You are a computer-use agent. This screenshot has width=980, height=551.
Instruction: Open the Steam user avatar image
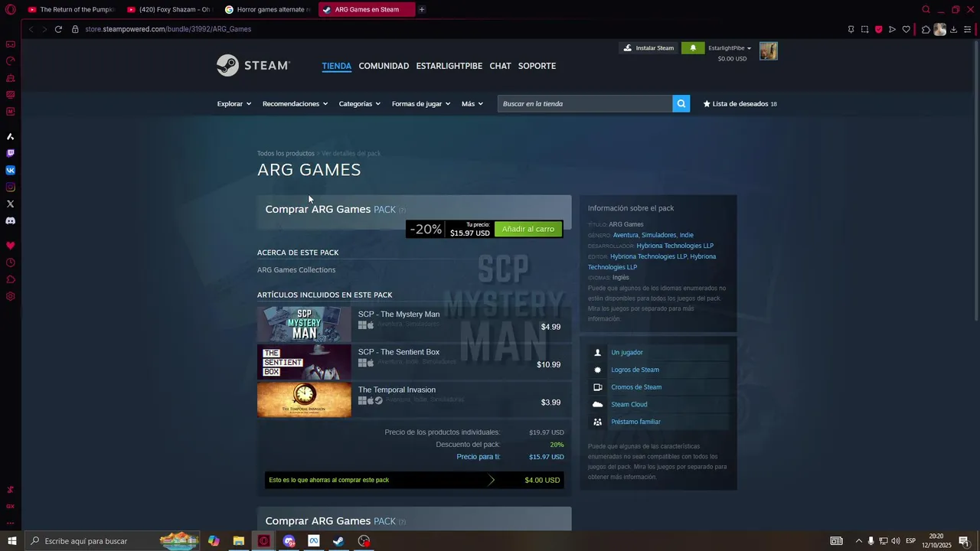[x=769, y=51]
